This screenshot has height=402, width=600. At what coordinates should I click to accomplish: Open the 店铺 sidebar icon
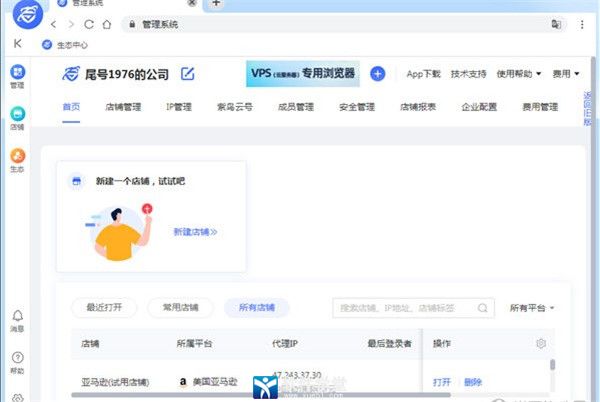tap(17, 115)
